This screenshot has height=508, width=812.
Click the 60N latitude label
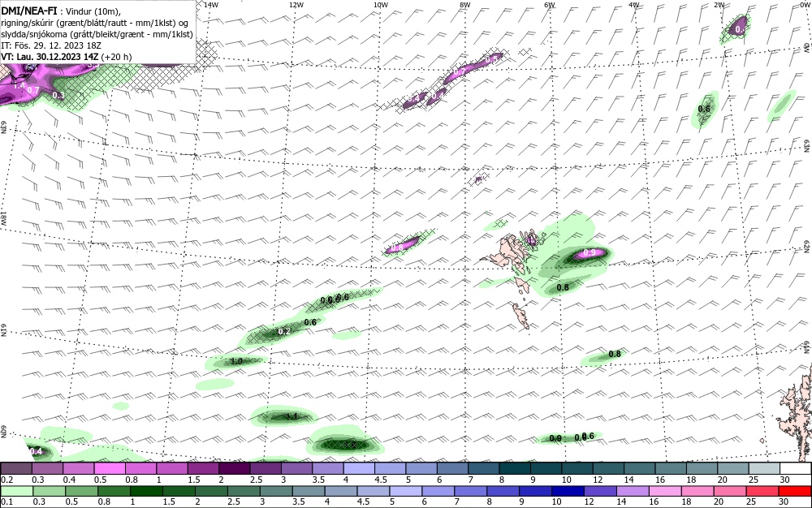coord(3,432)
